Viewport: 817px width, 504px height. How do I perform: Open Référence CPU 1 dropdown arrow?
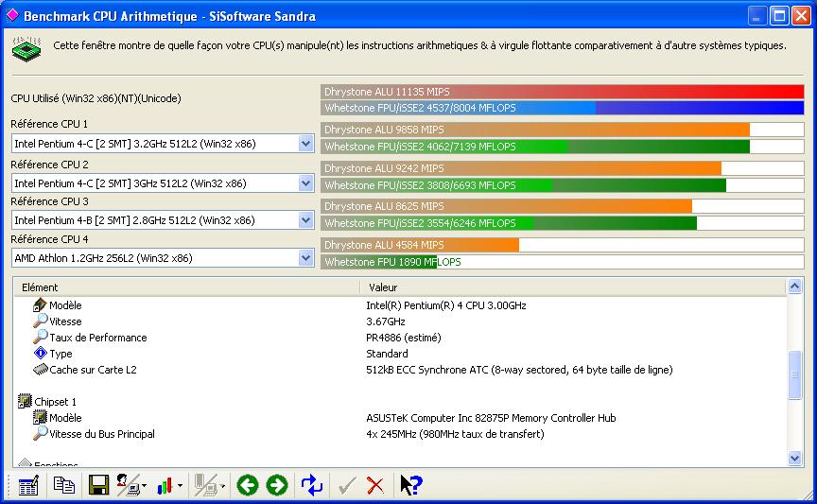click(305, 144)
